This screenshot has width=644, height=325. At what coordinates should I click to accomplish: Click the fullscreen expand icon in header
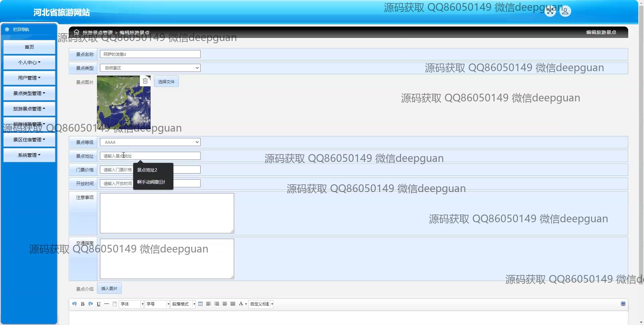click(x=550, y=11)
